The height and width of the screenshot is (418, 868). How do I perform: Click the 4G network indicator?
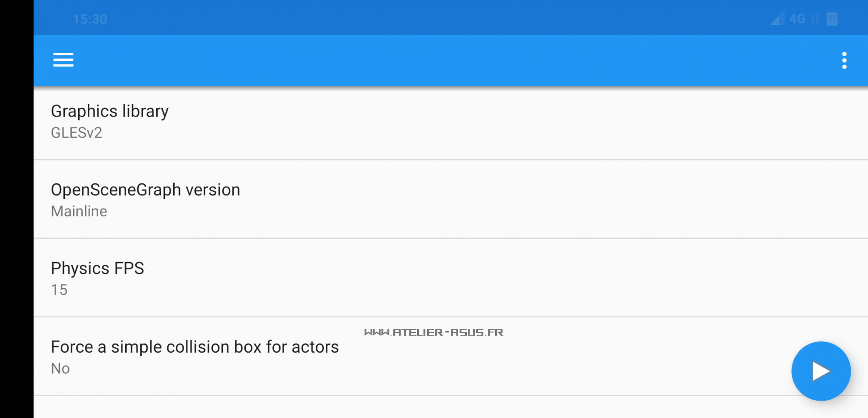click(797, 19)
